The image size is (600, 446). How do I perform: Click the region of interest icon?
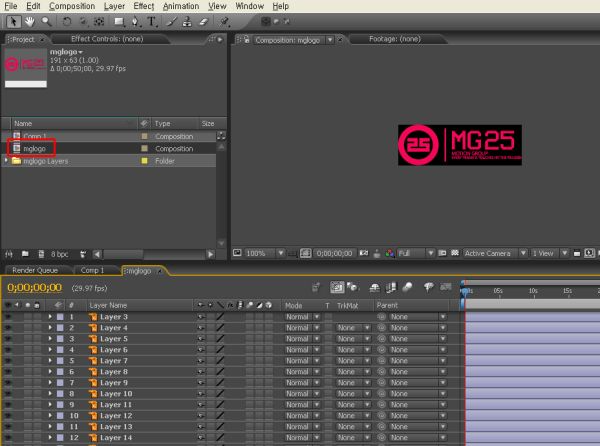(x=442, y=253)
